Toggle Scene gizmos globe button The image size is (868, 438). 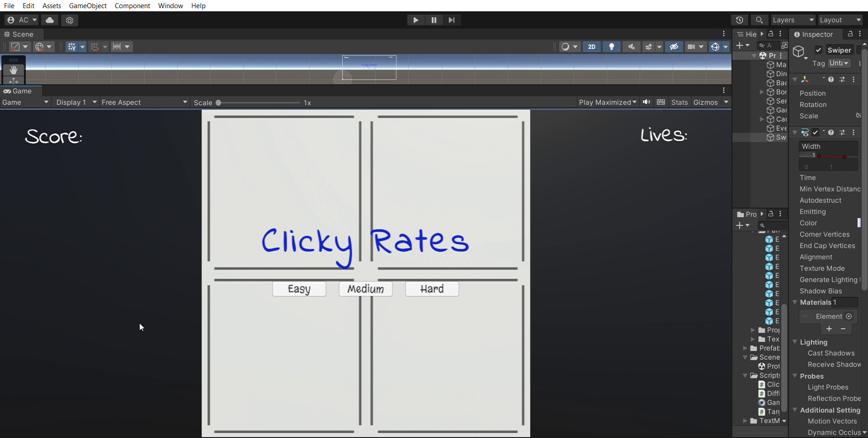tap(715, 47)
